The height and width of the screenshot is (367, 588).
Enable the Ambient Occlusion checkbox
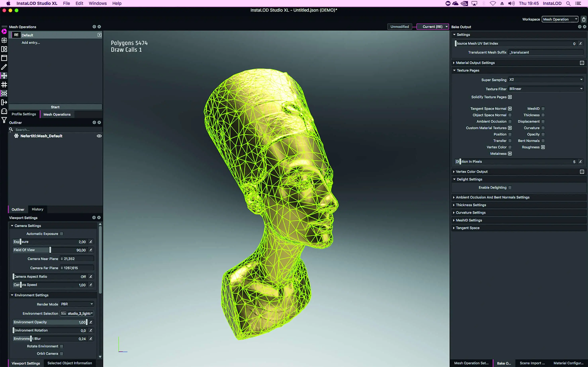(510, 121)
